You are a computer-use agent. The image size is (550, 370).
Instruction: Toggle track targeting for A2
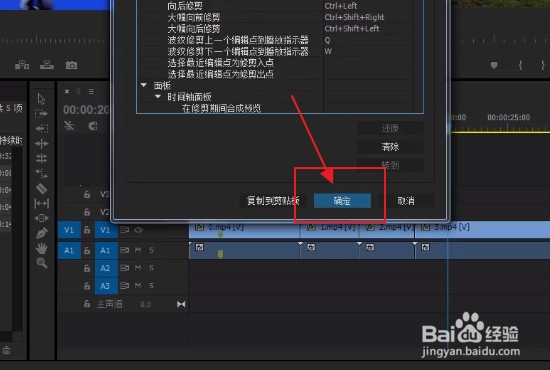pos(106,268)
